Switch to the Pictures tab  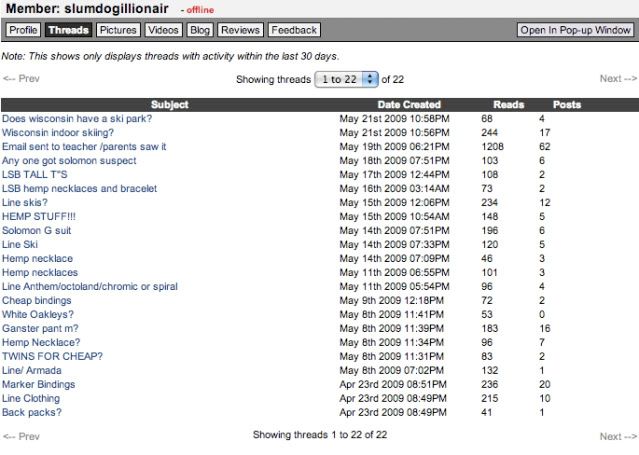[x=118, y=30]
